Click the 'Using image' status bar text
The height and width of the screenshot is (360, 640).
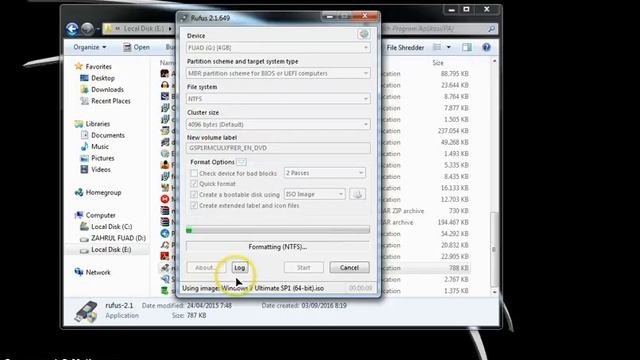(253, 288)
